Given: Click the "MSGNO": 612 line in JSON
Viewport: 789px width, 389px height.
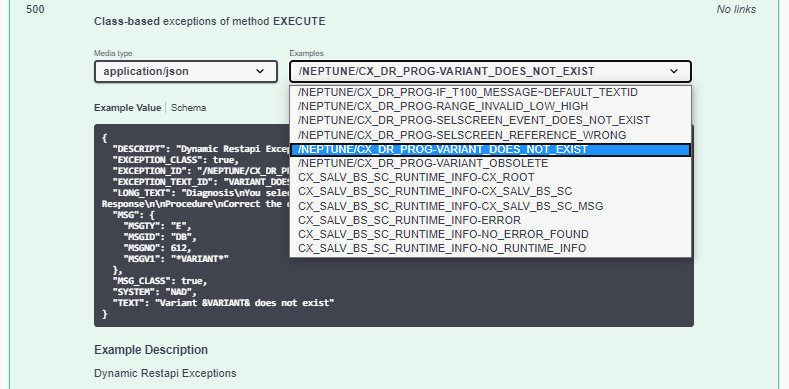Looking at the screenshot, I should (157, 248).
